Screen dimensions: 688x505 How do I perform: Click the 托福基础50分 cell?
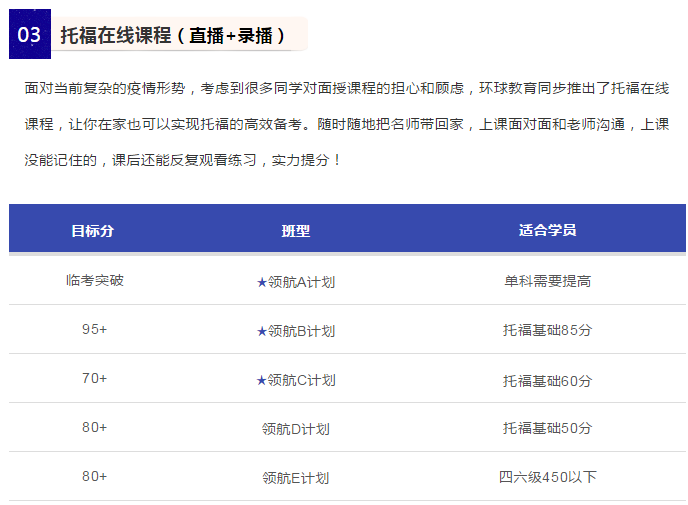pyautogui.click(x=548, y=428)
